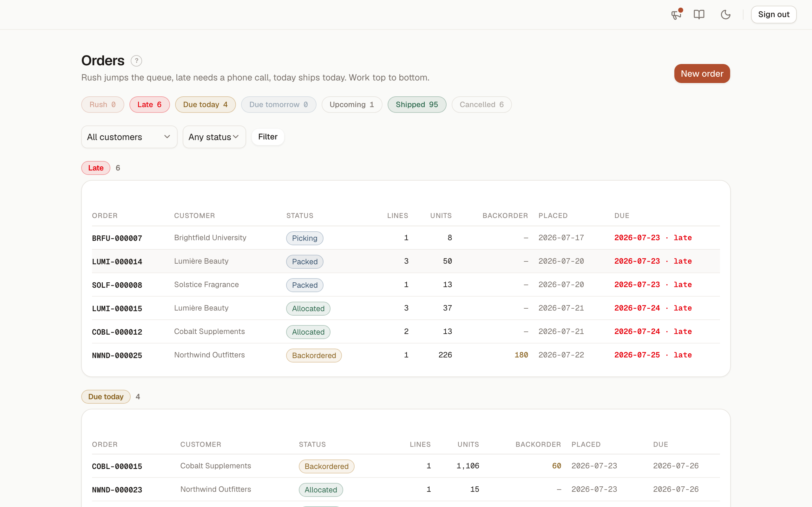Screen dimensions: 812x507
Task: Open order BRFU-000007
Action: 117,238
